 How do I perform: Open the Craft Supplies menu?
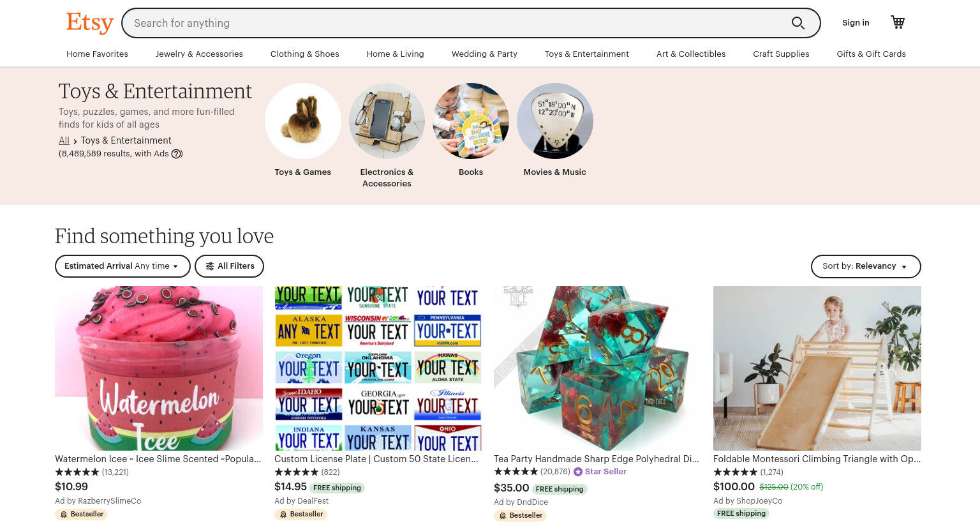pyautogui.click(x=781, y=54)
